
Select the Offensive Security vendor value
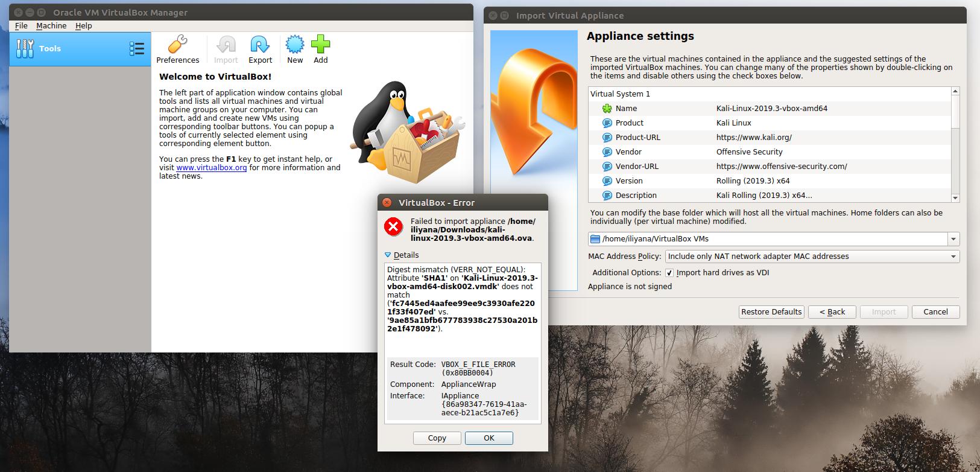pos(750,152)
